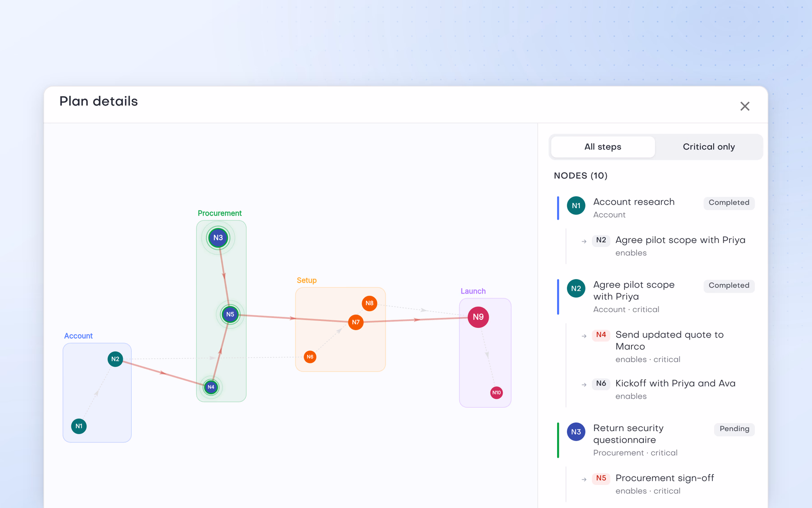The width and height of the screenshot is (812, 508).
Task: Click the N2 avatar beside Agree pilot scope
Action: click(576, 289)
